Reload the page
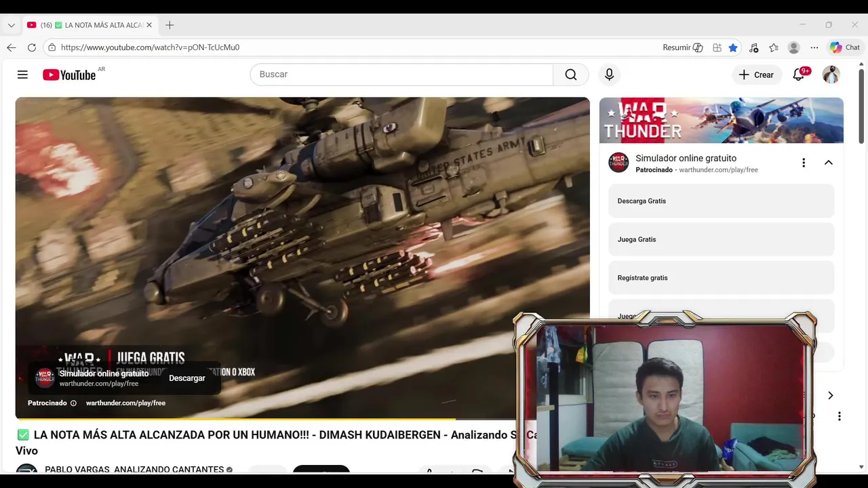 click(x=32, y=47)
